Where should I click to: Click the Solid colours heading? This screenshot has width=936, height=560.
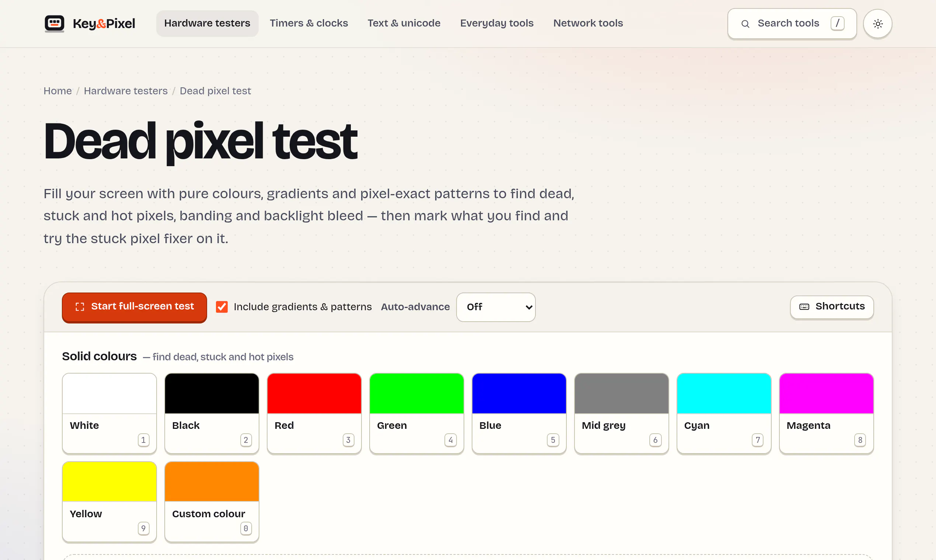click(x=99, y=356)
